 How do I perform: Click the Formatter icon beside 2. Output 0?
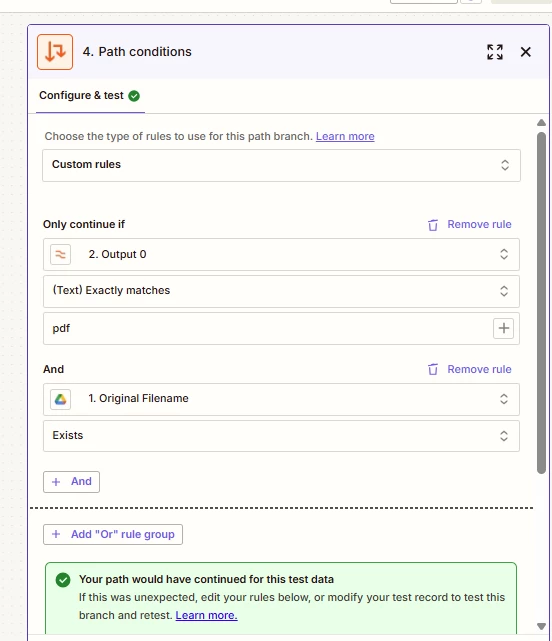click(x=61, y=254)
